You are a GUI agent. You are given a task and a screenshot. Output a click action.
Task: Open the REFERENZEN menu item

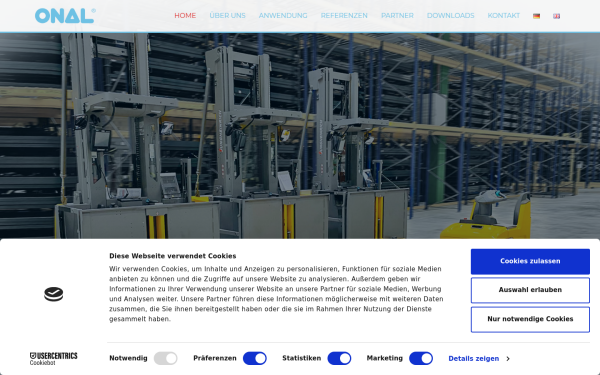tap(344, 16)
